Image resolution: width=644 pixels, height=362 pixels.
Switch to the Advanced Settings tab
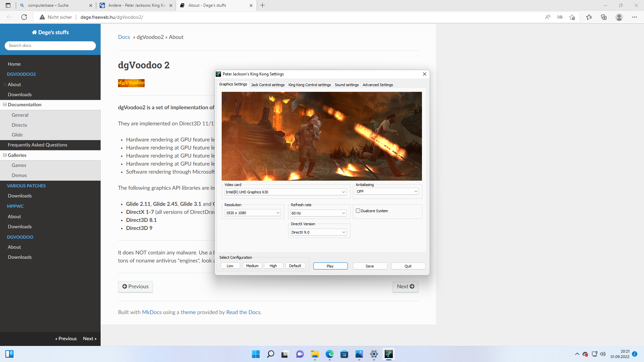pos(378,85)
